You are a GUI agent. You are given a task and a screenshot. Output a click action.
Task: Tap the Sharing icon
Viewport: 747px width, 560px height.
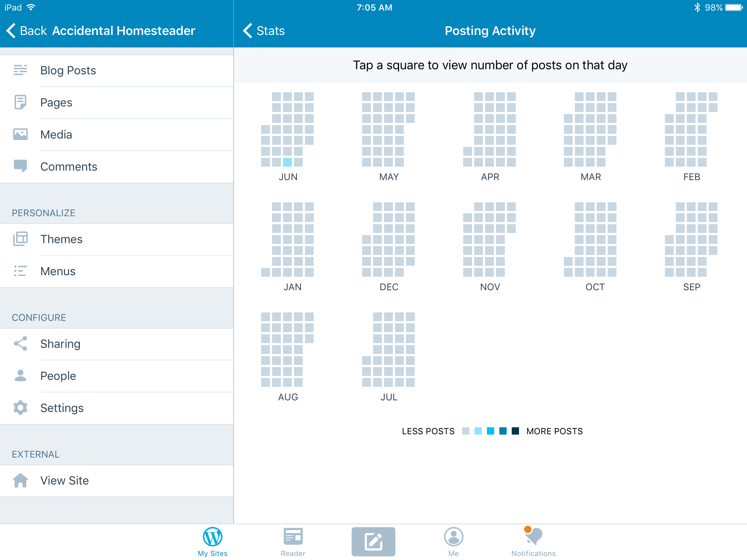(20, 343)
